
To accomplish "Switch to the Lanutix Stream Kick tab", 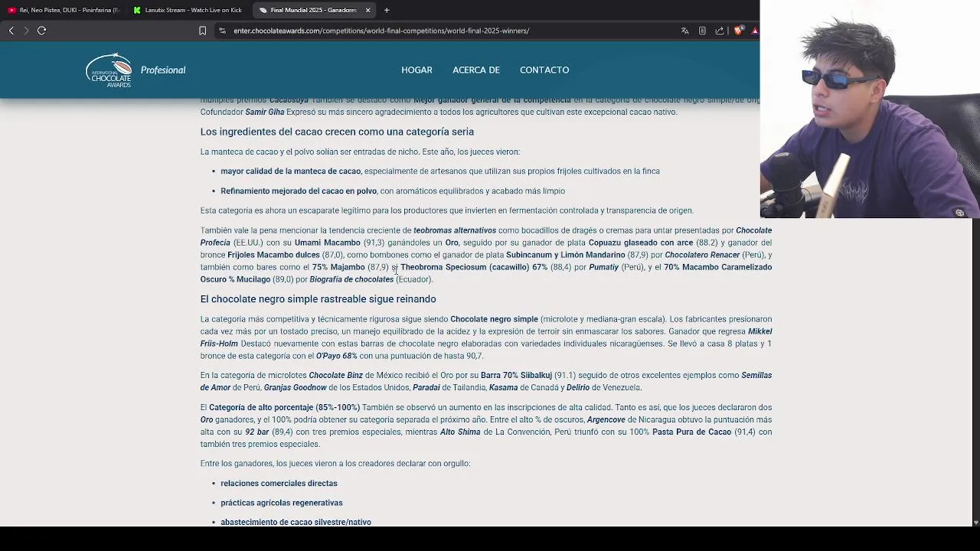I will (x=188, y=10).
